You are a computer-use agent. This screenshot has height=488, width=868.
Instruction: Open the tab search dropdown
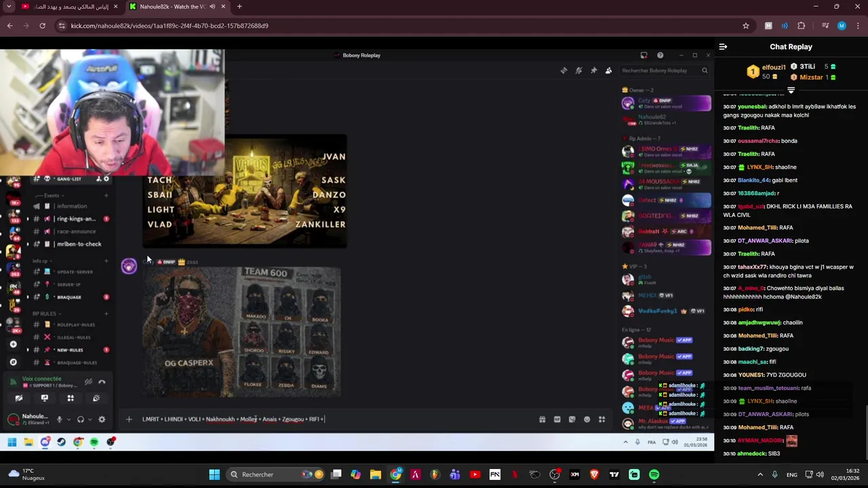[x=9, y=7]
